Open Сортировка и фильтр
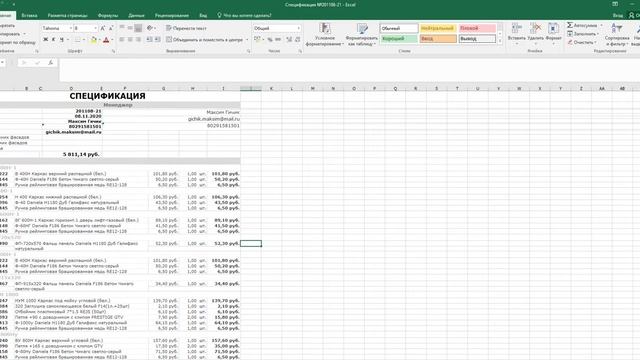640x360 pixels. pyautogui.click(x=617, y=34)
